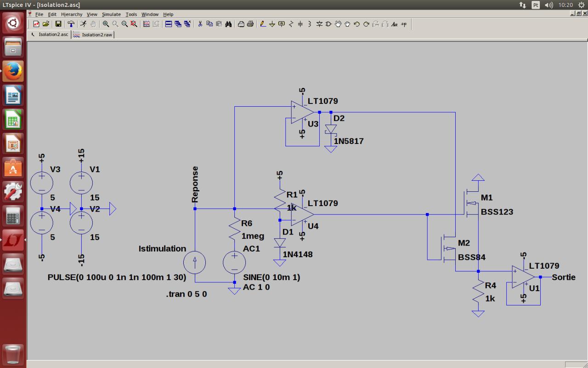Select the Inductor tool

tap(310, 24)
